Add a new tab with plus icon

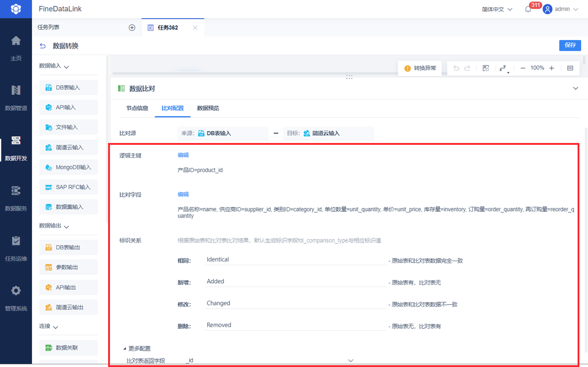pyautogui.click(x=132, y=28)
